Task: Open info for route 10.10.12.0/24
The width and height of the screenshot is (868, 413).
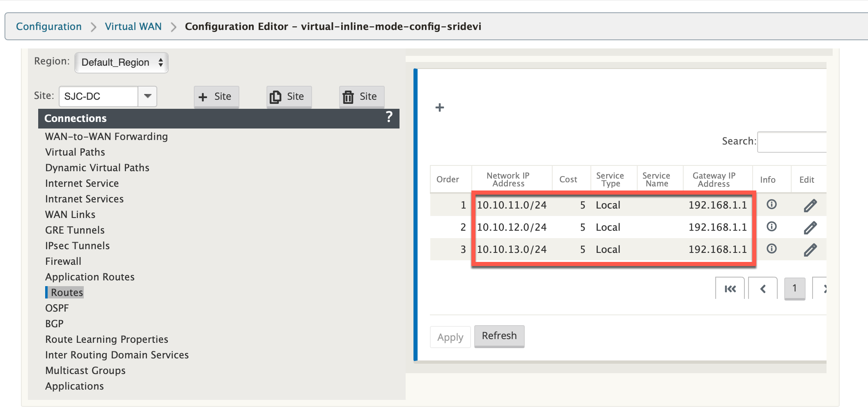Action: tap(772, 227)
